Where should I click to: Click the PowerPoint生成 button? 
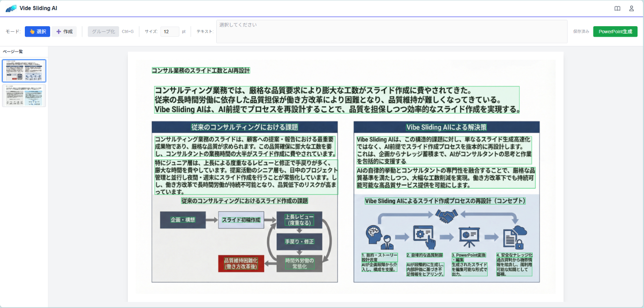(615, 31)
